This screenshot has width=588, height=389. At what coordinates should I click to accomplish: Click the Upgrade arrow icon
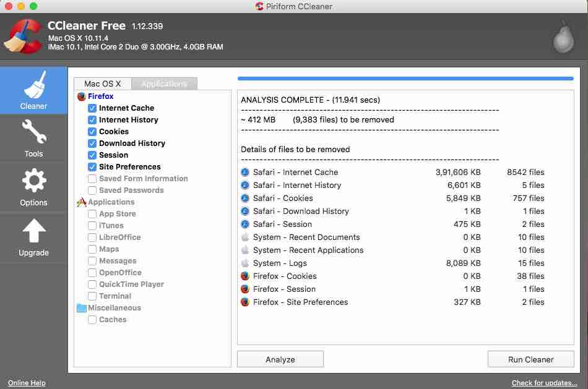click(34, 231)
